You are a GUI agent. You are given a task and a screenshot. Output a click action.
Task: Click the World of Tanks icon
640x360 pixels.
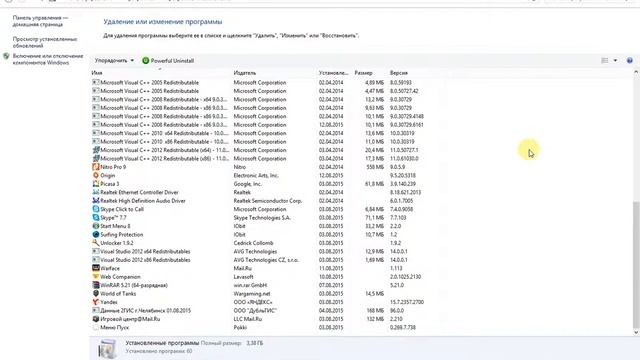click(96, 293)
